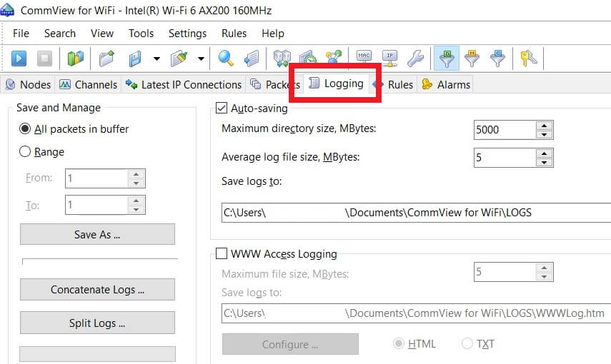Open the Settings menu
Image resolution: width=611 pixels, height=364 pixels.
pos(187,34)
